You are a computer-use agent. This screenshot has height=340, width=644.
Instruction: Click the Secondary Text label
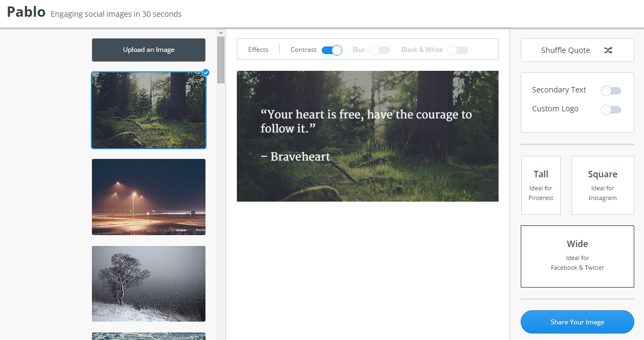click(x=559, y=90)
